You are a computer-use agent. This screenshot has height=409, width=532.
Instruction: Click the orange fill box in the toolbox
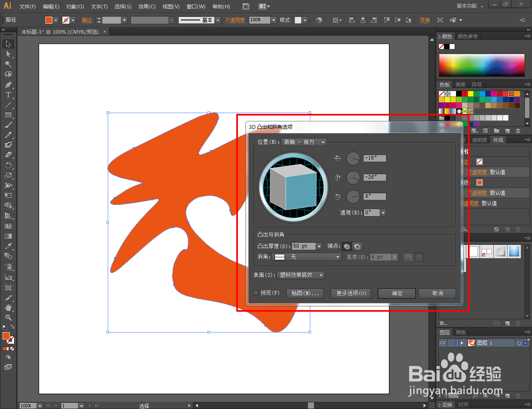click(x=6, y=336)
